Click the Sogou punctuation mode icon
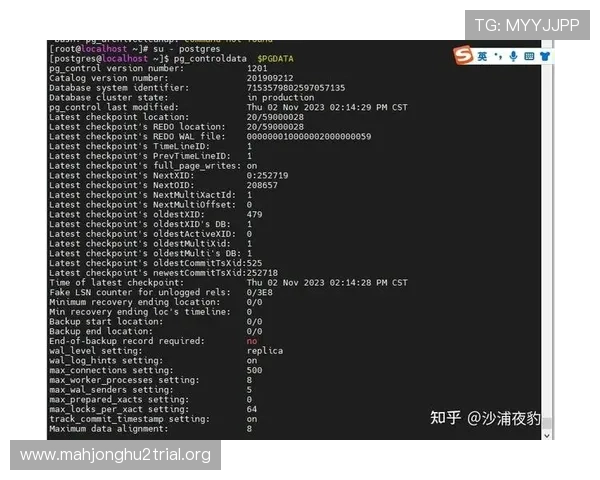The height and width of the screenshot is (480, 600). [498, 57]
